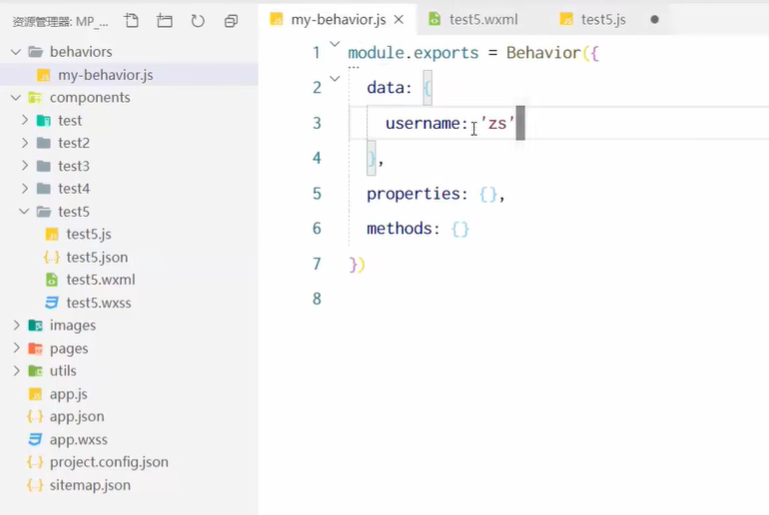Click the new file icon in explorer header
Image resolution: width=769 pixels, height=515 pixels.
tap(131, 21)
